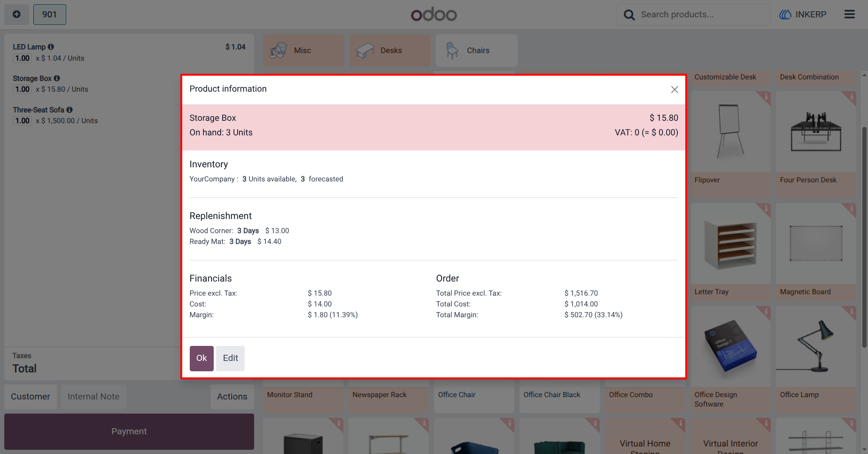The width and height of the screenshot is (868, 454).
Task: Proceed to Payment
Action: point(129,431)
